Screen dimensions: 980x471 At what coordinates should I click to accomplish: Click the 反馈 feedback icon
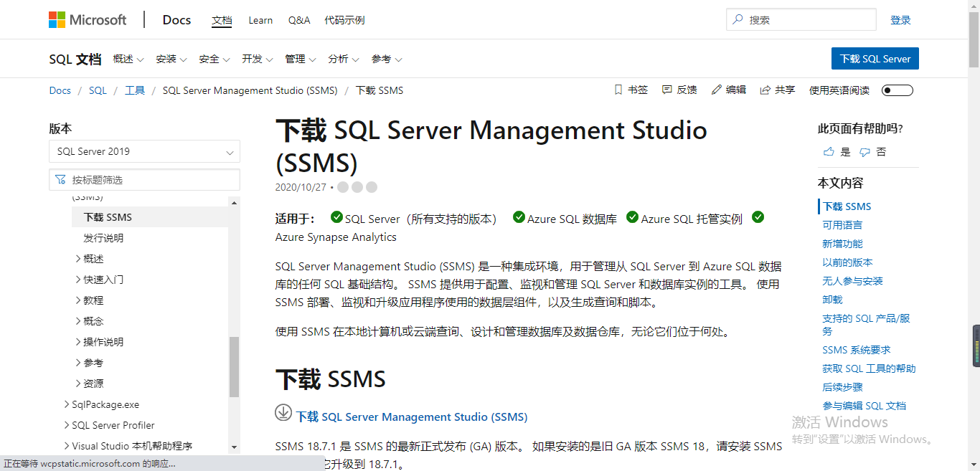tap(667, 90)
